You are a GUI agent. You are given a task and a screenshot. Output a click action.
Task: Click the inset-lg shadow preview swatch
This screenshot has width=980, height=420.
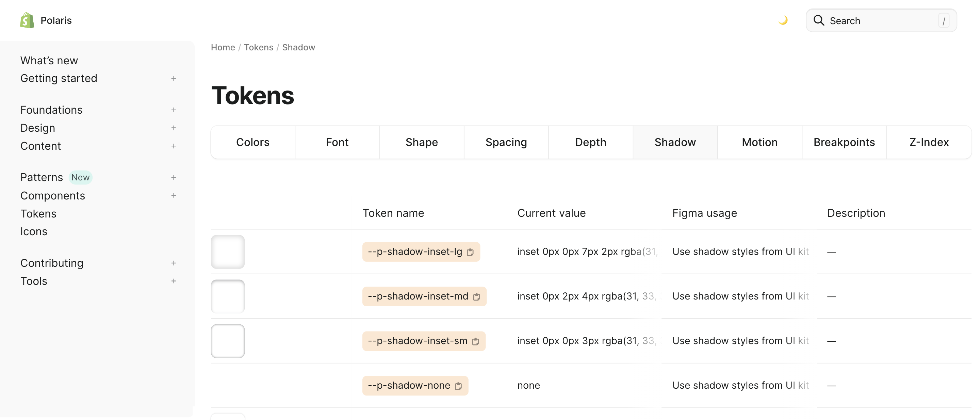(x=228, y=252)
